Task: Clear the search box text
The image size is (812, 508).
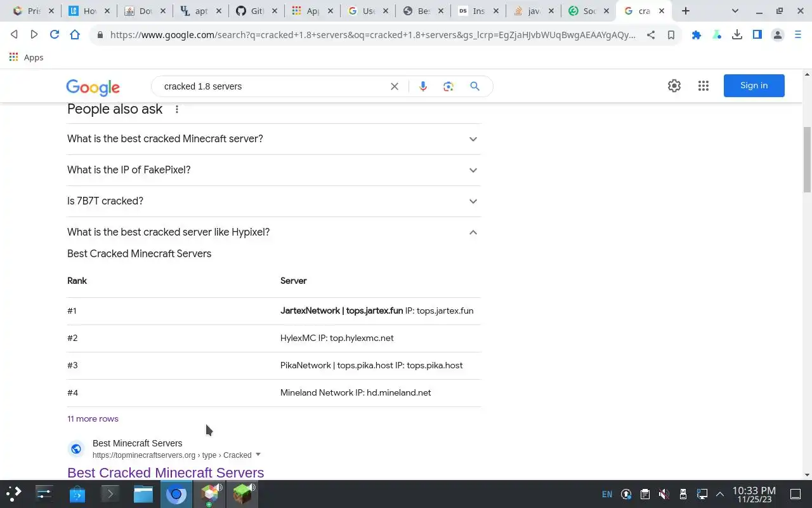Action: [x=395, y=86]
